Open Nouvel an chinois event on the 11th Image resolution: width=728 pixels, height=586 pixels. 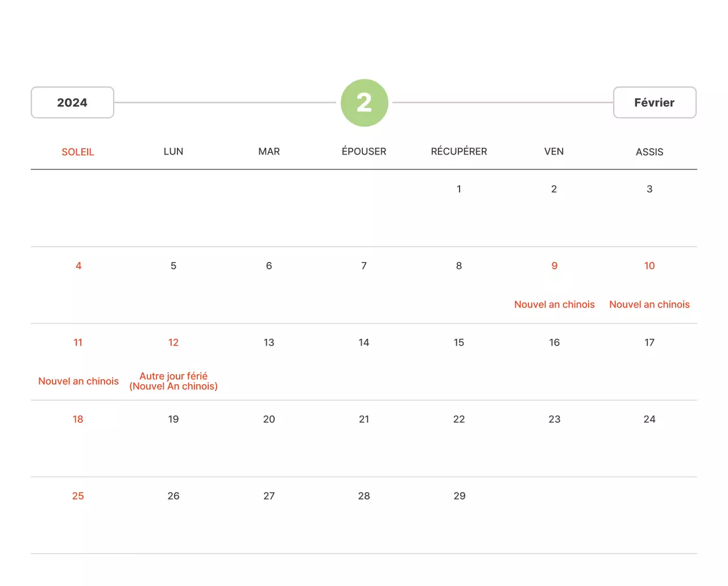click(78, 381)
